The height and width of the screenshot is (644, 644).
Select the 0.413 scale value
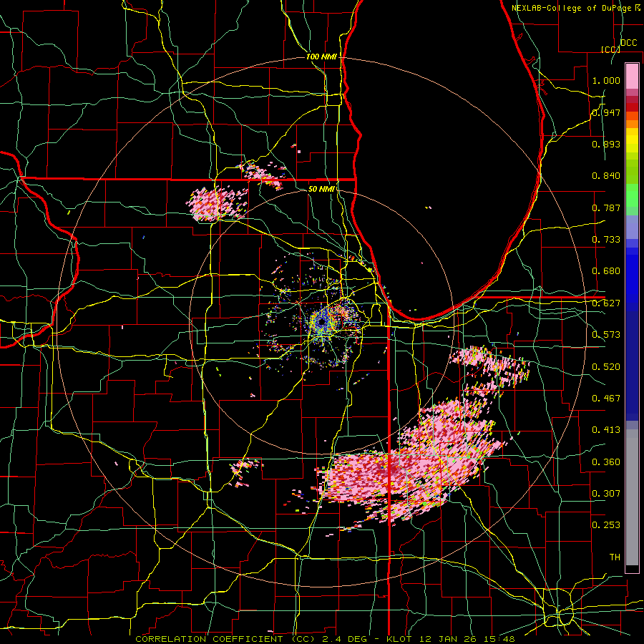[606, 430]
